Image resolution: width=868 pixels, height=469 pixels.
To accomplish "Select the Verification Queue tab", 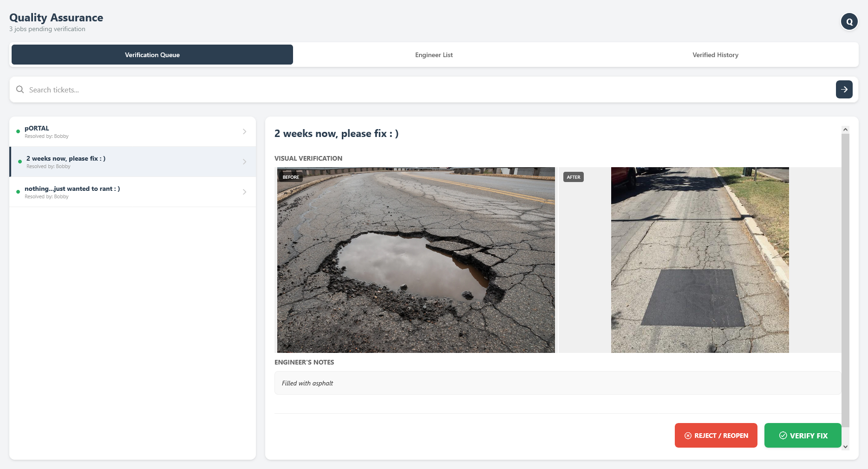I will point(152,55).
